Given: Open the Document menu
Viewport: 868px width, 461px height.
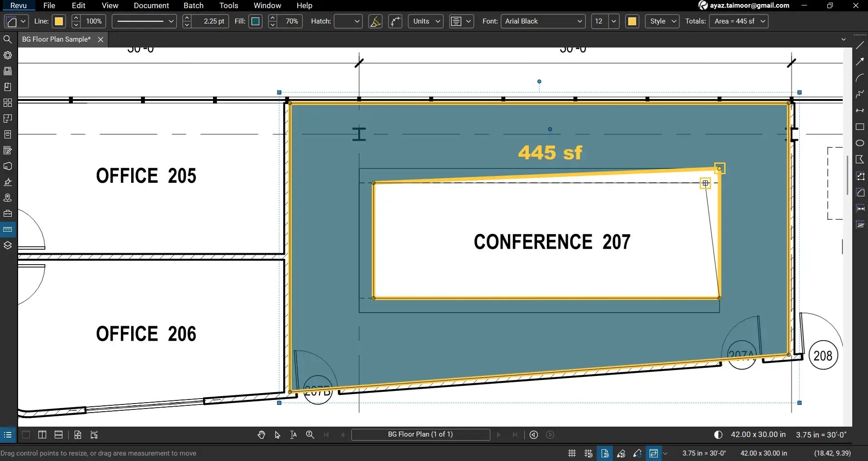Looking at the screenshot, I should click(151, 5).
